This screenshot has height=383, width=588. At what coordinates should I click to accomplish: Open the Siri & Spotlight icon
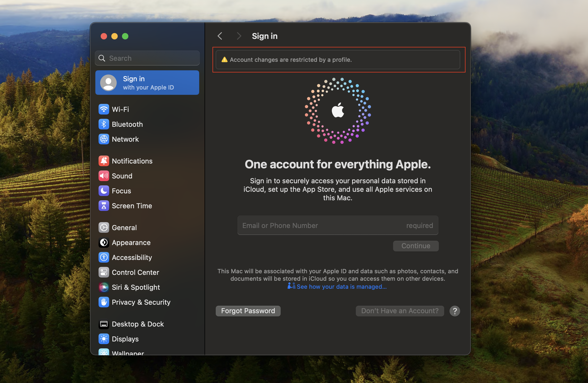coord(104,287)
